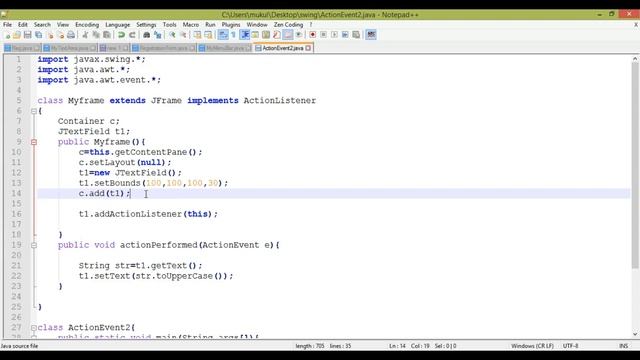Click the UTF-8 encoding in status bar
Viewport: 640px width, 360px height.
570,346
